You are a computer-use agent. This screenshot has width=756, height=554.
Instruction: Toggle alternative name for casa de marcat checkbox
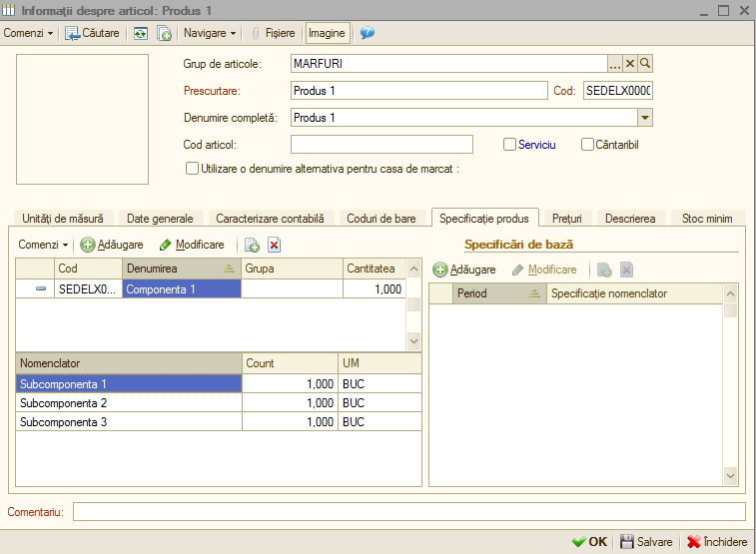192,169
